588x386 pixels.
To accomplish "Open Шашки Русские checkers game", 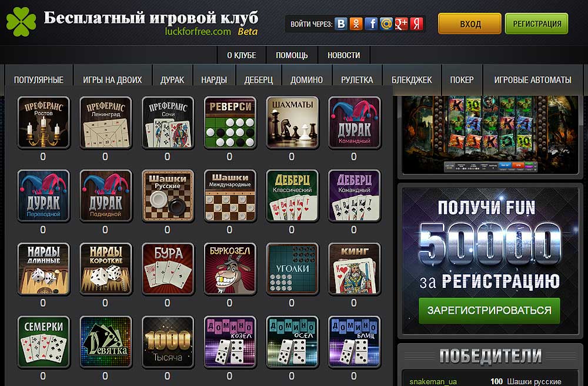I will (168, 196).
